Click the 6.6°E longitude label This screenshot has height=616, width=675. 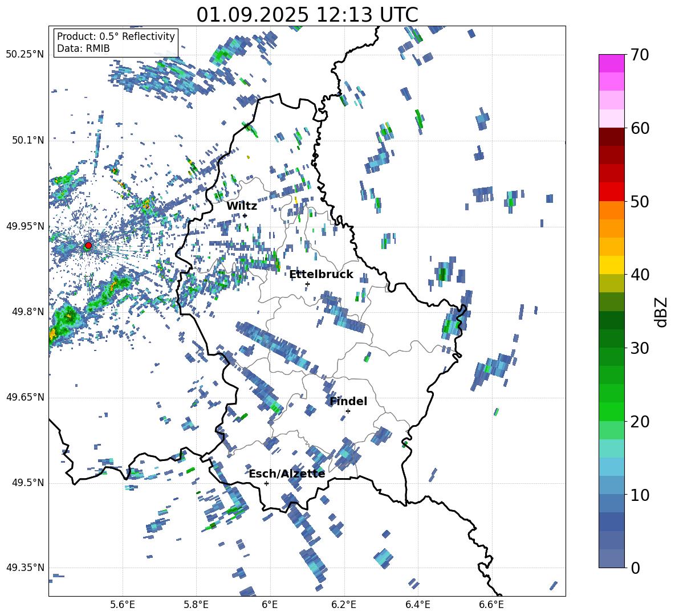pos(491,605)
